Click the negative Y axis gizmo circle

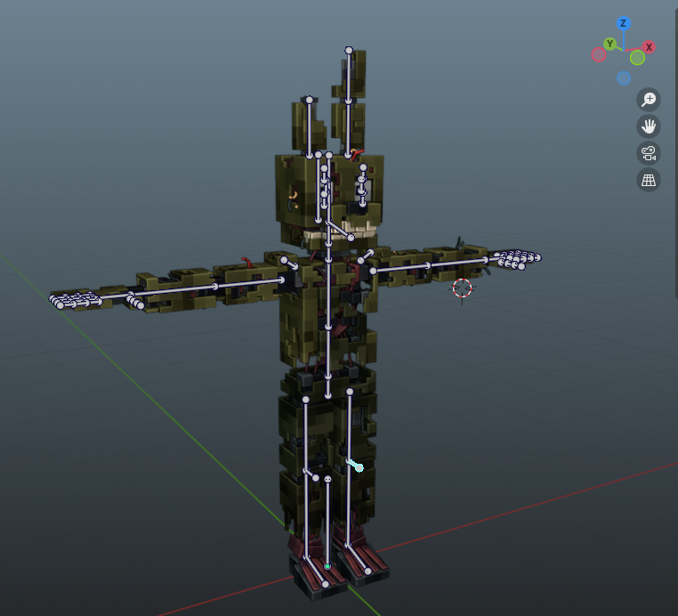click(637, 58)
